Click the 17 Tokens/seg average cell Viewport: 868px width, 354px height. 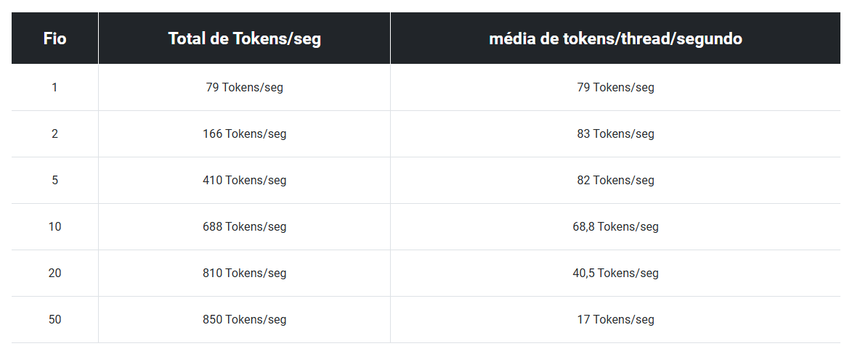pos(615,320)
